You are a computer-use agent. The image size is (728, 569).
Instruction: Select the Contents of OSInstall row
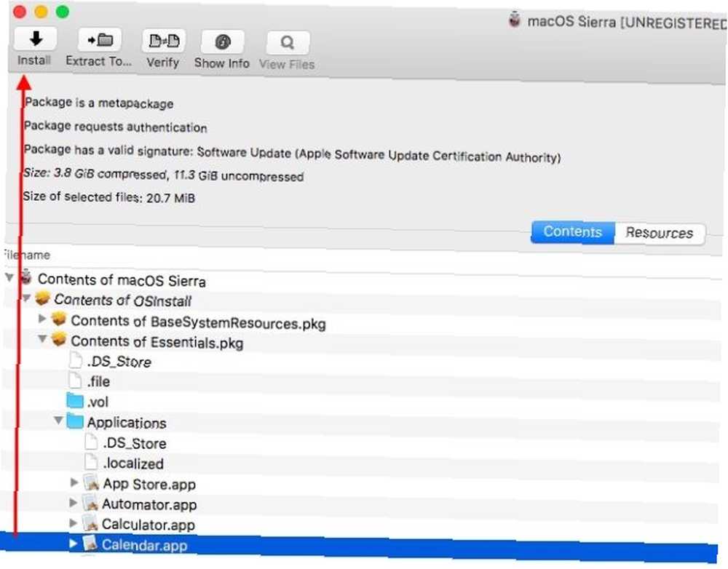[362, 302]
